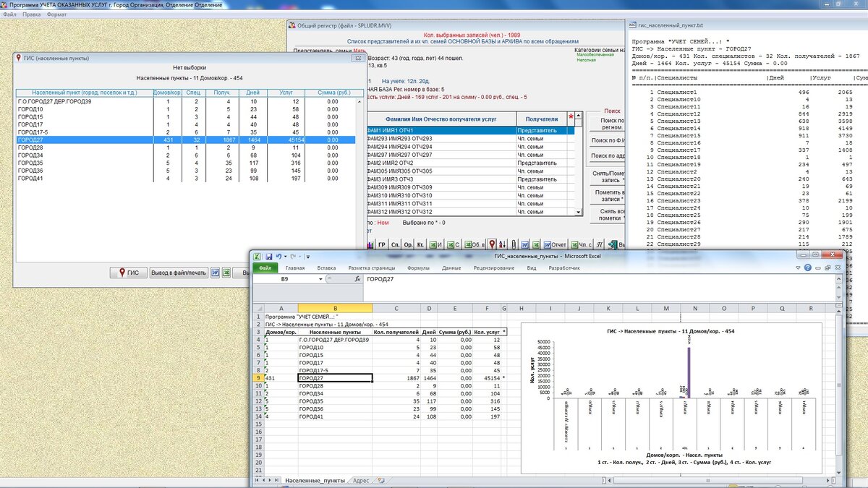Open Excel Файл tab

265,268
